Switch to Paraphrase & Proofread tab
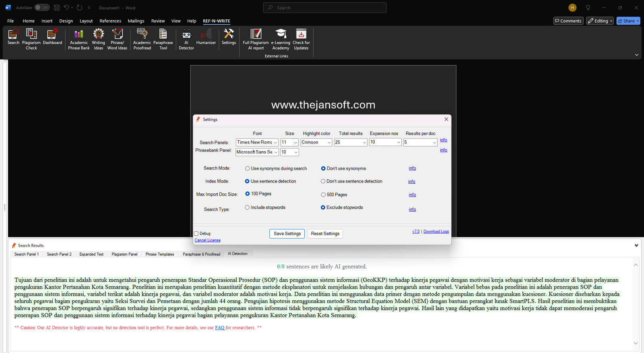Image resolution: width=644 pixels, height=353 pixels. 201,254
